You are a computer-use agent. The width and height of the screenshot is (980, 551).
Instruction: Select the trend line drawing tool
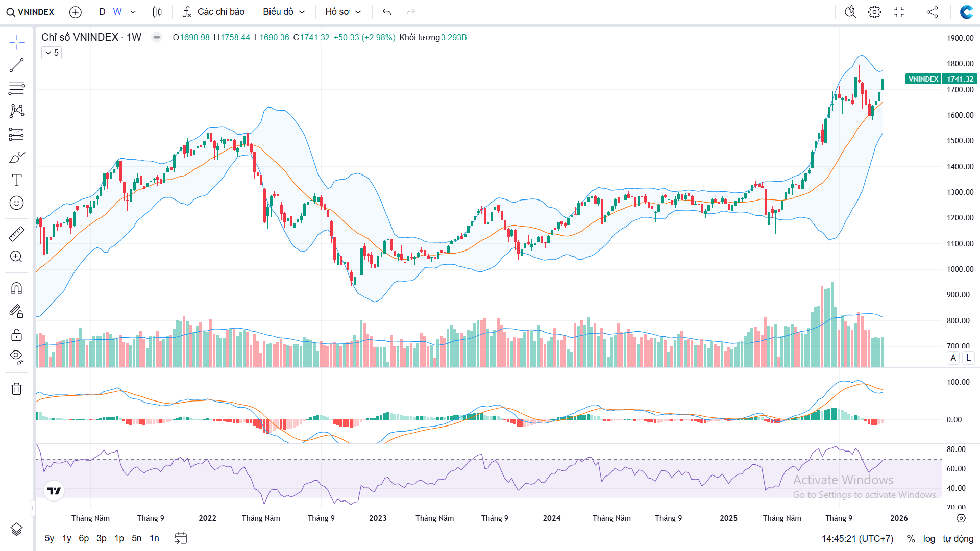(x=16, y=65)
